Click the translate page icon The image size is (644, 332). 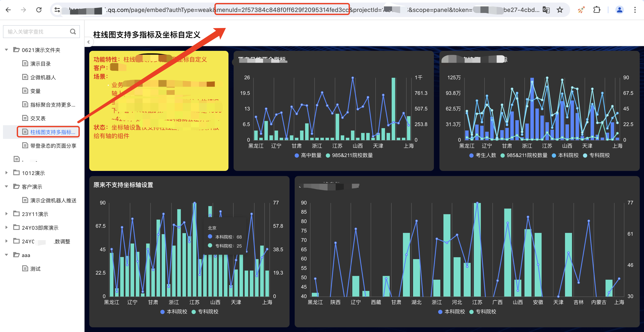(x=546, y=10)
